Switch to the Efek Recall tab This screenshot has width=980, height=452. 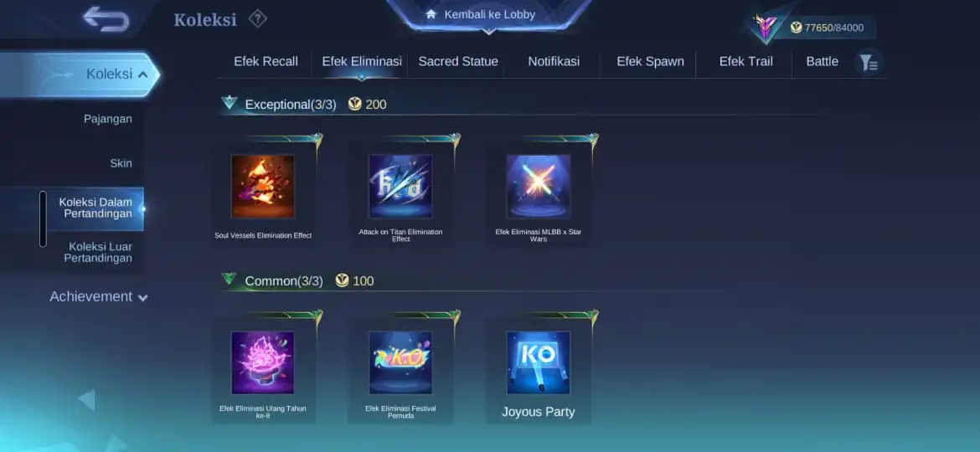tap(266, 62)
